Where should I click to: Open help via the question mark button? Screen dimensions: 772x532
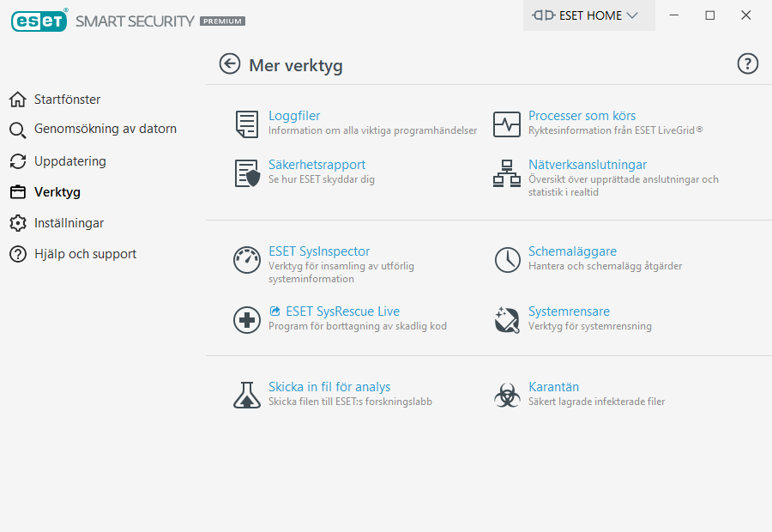[748, 64]
